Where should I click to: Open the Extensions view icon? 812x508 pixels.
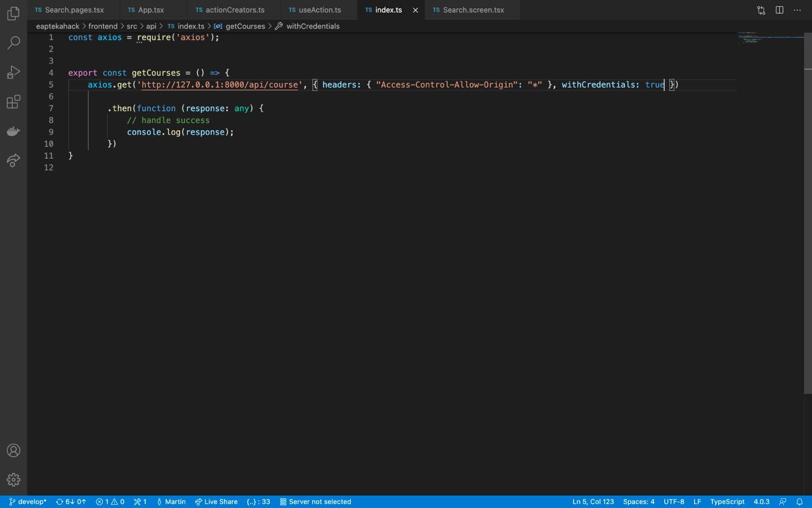pyautogui.click(x=13, y=102)
